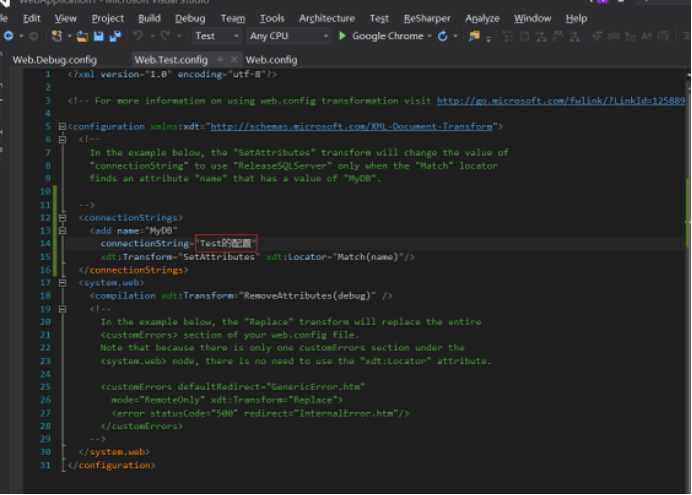Collapse the comment block on line 19

[x=62, y=309]
